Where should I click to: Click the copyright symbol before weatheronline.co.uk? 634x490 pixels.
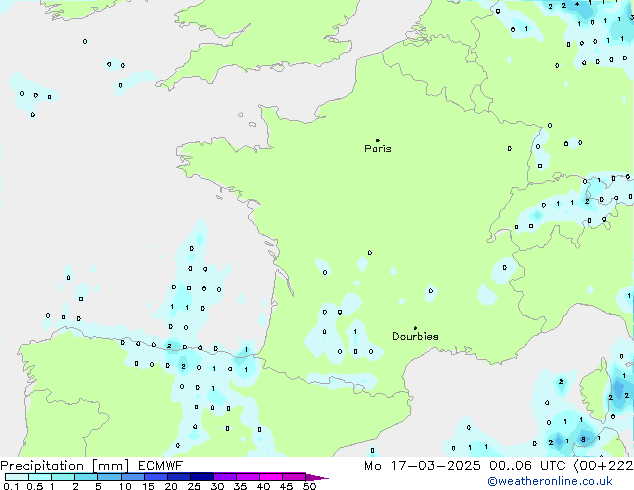pyautogui.click(x=492, y=482)
